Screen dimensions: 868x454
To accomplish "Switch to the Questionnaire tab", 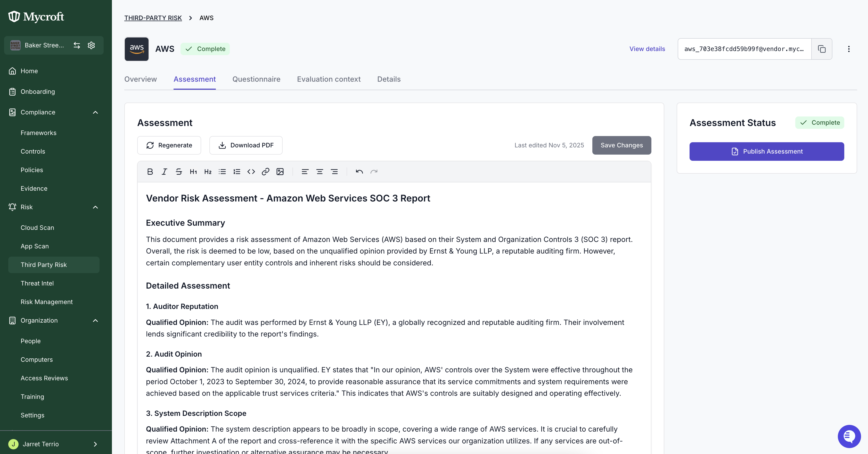I will (x=256, y=79).
